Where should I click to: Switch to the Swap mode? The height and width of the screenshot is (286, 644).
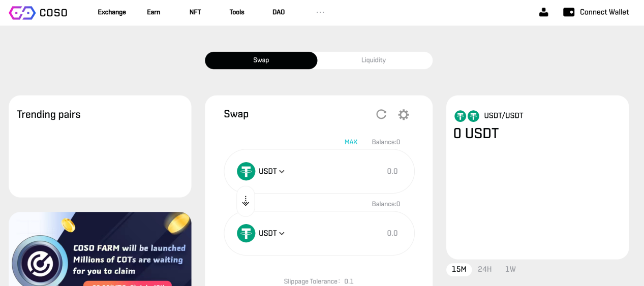[261, 60]
